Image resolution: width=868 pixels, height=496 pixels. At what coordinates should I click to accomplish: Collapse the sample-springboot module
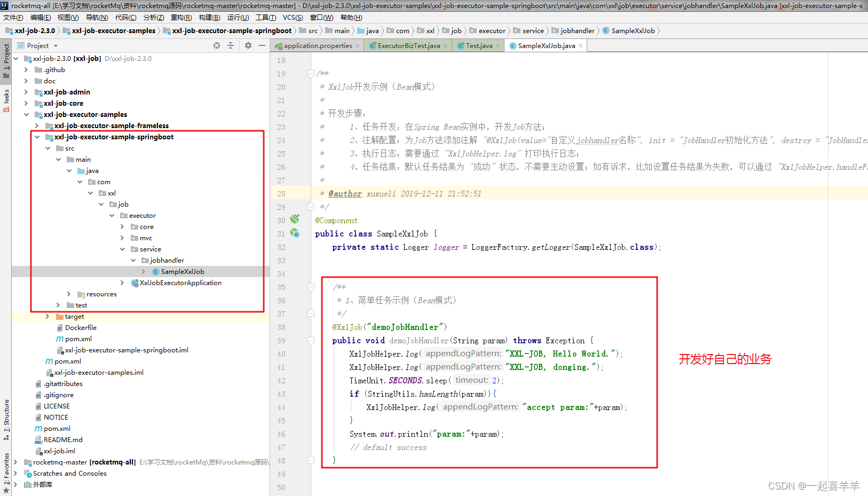pos(37,137)
